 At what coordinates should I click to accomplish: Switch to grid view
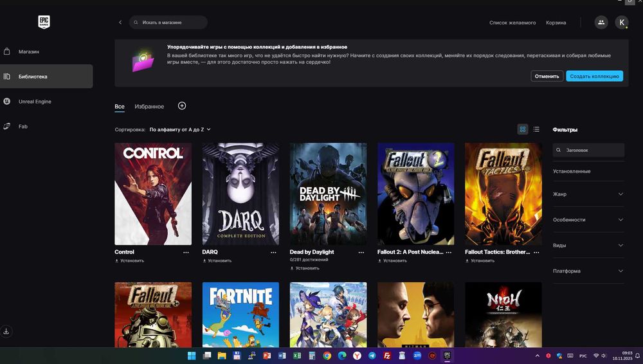click(x=522, y=129)
